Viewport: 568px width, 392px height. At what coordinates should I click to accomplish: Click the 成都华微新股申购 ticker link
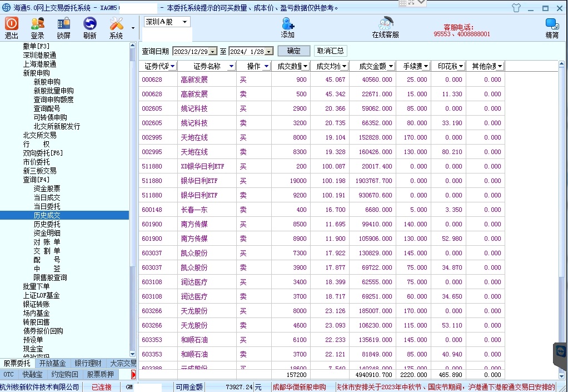299,387
